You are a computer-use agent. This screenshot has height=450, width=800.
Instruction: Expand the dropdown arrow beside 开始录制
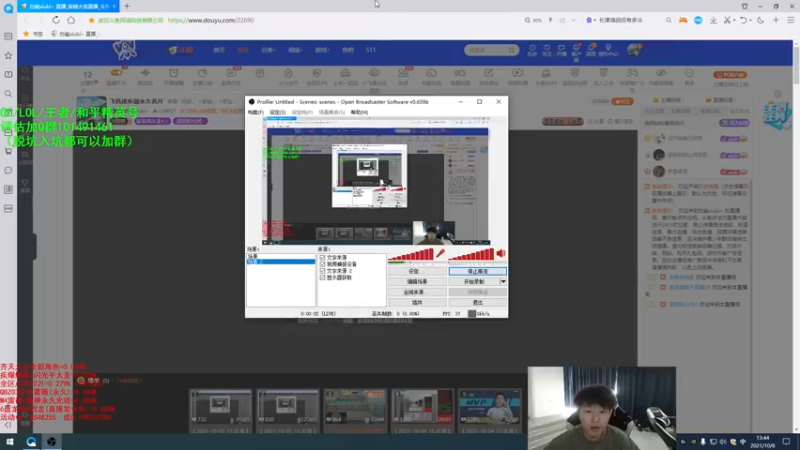[503, 282]
